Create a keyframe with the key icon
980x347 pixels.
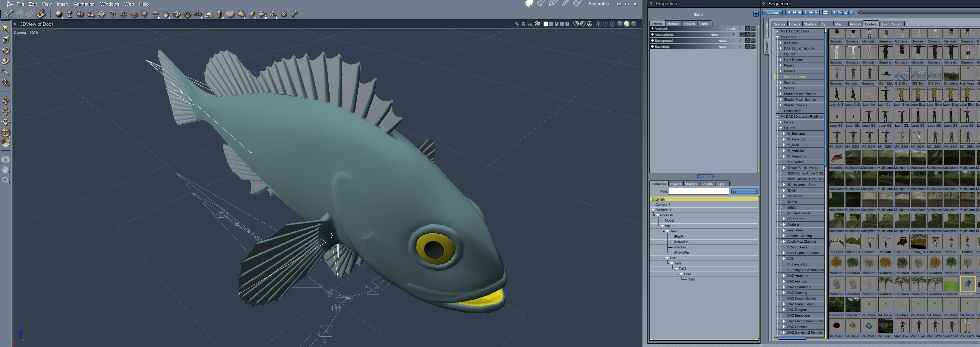(839, 13)
